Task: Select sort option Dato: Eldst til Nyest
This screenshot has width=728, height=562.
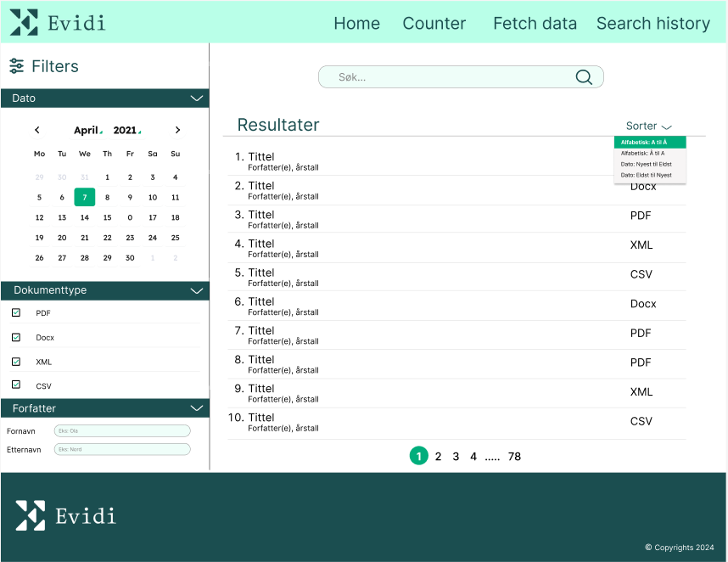Action: 650,175
